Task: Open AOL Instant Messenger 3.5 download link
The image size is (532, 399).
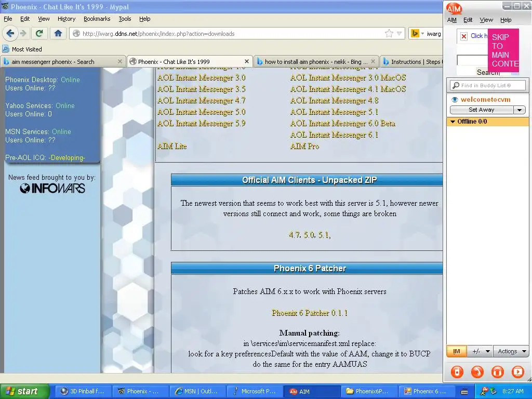Action: (x=201, y=89)
